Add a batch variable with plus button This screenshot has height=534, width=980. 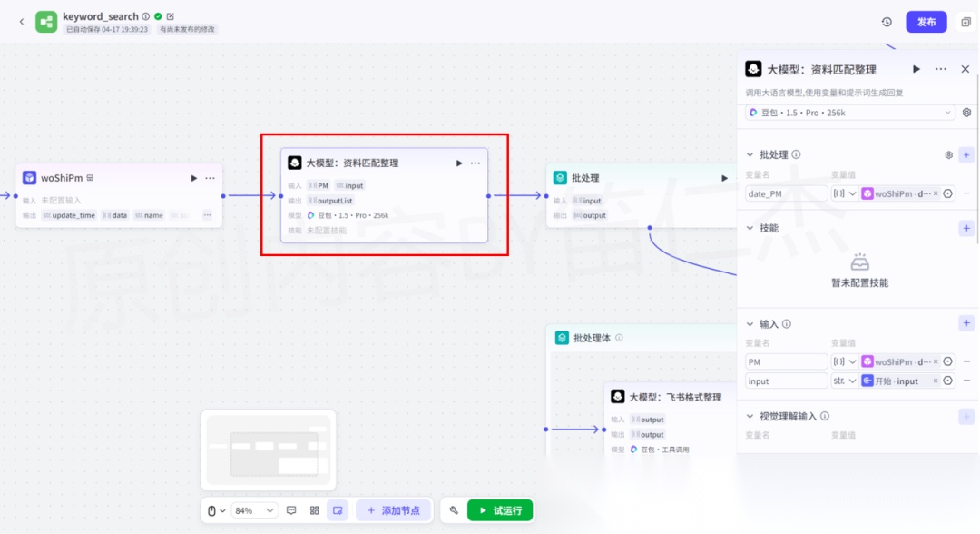966,155
